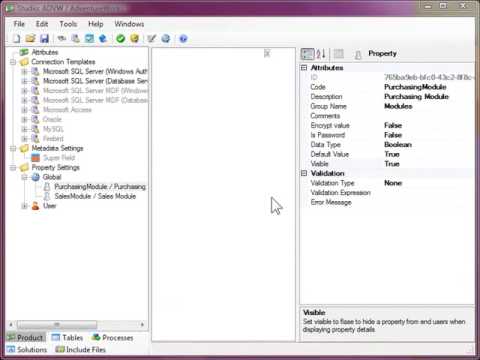Switch property grid to Categorized view
480x360 pixels.
click(307, 54)
